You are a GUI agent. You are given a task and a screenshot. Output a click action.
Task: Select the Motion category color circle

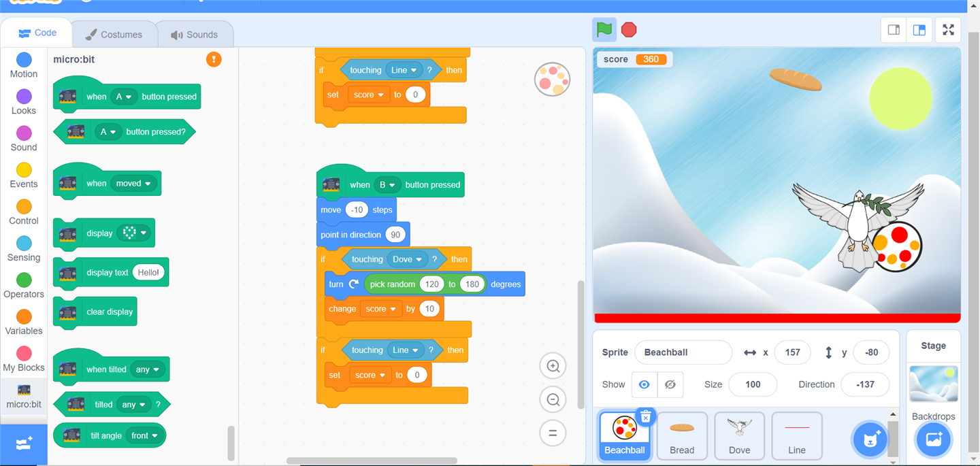pyautogui.click(x=24, y=60)
